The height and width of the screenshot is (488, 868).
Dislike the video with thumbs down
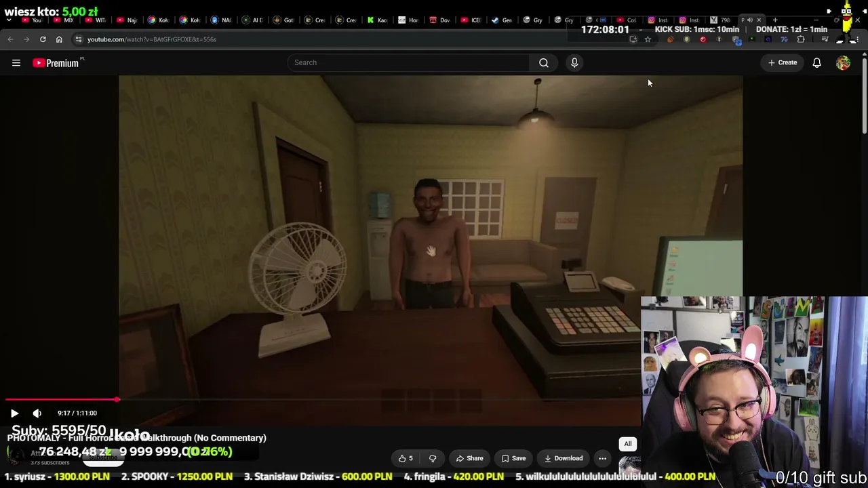433,459
